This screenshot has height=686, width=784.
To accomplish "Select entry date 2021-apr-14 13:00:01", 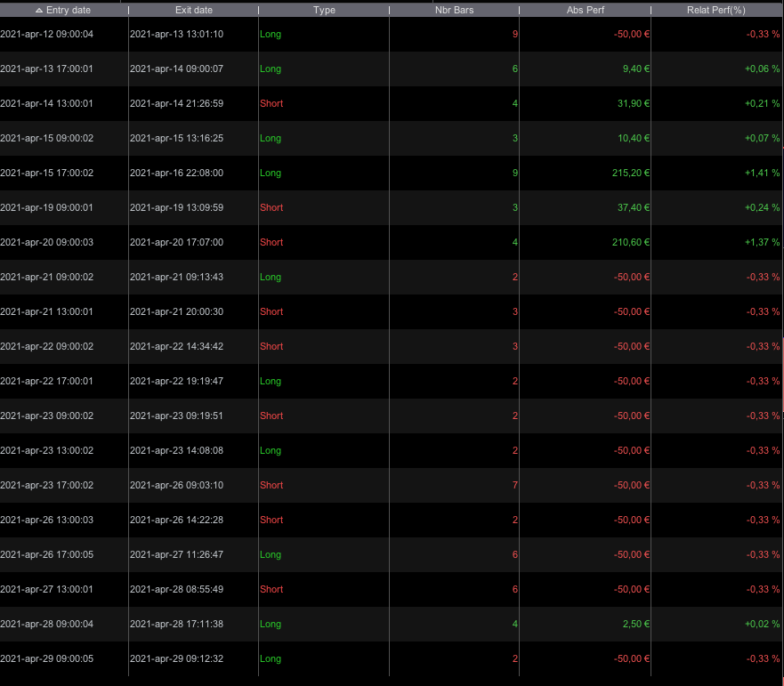I will pyautogui.click(x=46, y=103).
